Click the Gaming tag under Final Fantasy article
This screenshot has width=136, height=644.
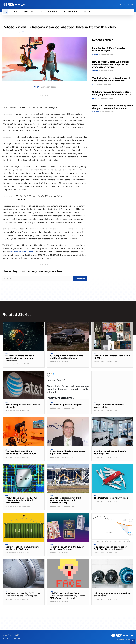coord(95,54)
